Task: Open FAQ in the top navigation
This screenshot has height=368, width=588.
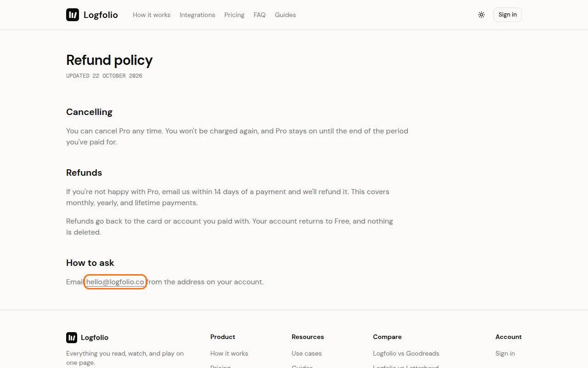Action: (260, 15)
